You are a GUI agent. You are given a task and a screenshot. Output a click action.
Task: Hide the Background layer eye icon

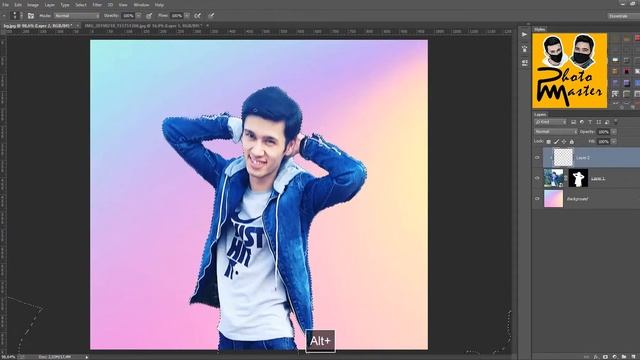(537, 199)
